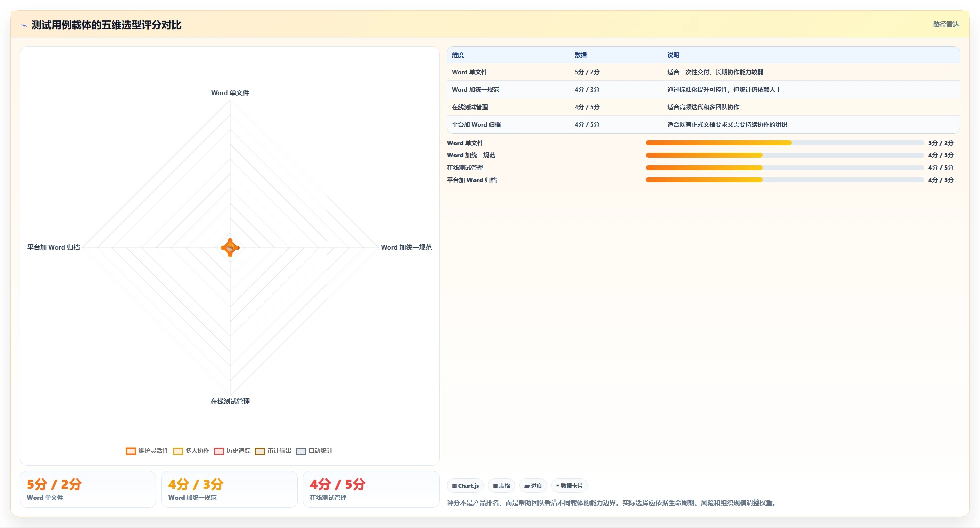Screen dimensions: 980x528
Task: Click the Word 单文件 radar axis label
Action: pos(230,93)
